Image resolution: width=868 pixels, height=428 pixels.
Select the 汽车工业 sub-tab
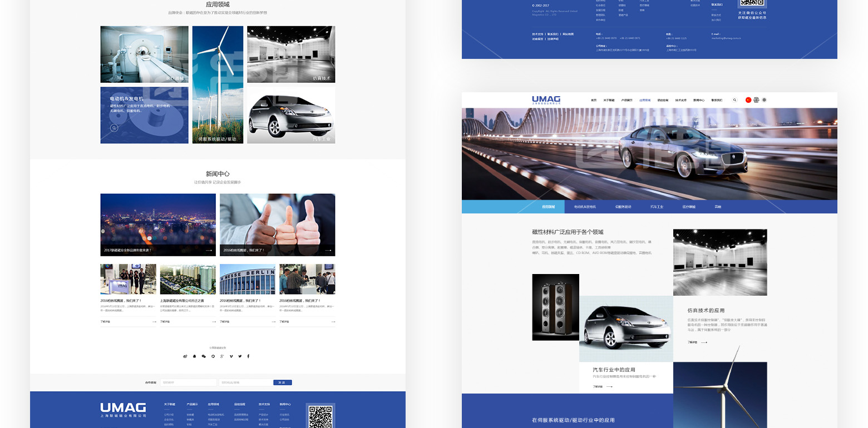[657, 207]
